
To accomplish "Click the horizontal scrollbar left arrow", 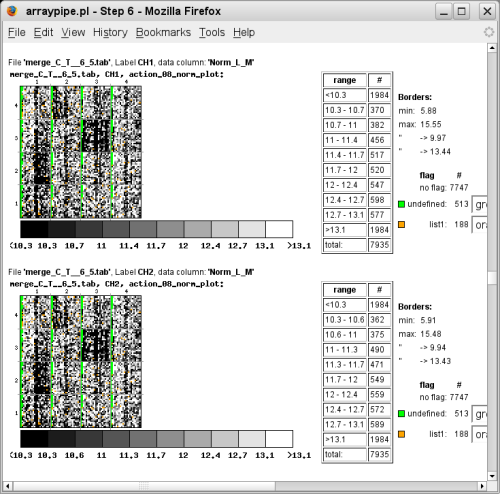I will coord(8,486).
